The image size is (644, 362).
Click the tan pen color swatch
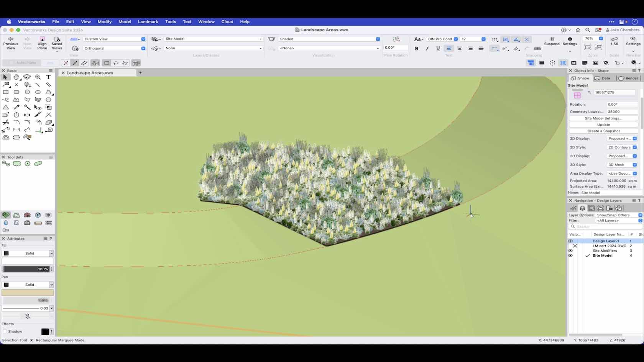pyautogui.click(x=28, y=293)
